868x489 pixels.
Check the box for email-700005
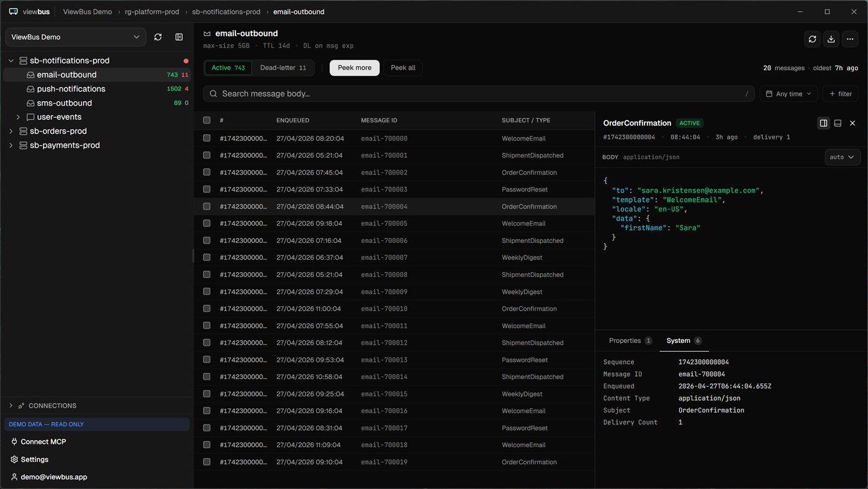pyautogui.click(x=207, y=223)
